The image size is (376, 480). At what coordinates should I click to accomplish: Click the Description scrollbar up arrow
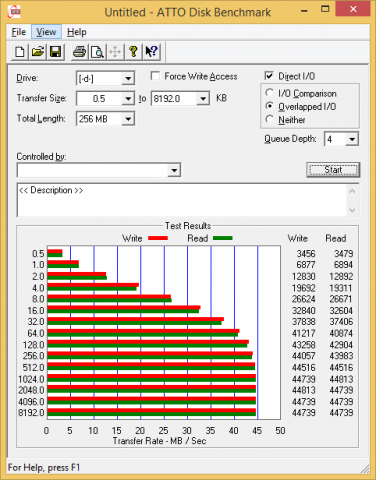pyautogui.click(x=352, y=191)
